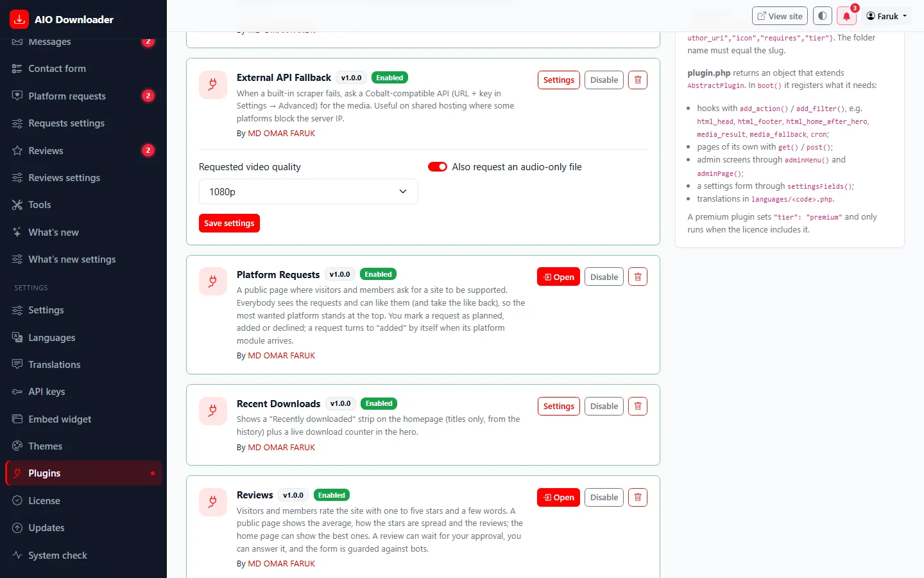924x578 pixels.
Task: Click the v1.0.0 version badge on Reviews
Action: click(293, 495)
